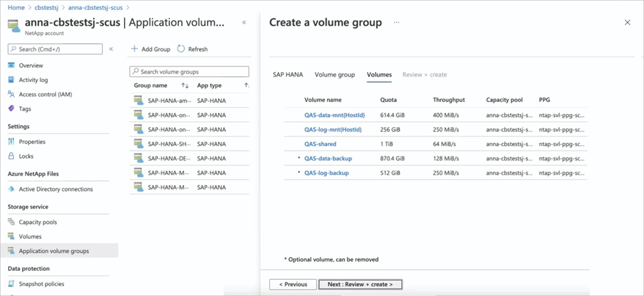This screenshot has height=296, width=644.
Task: Click the icon of the SAP-HANA-SH... group row
Action: point(139,144)
